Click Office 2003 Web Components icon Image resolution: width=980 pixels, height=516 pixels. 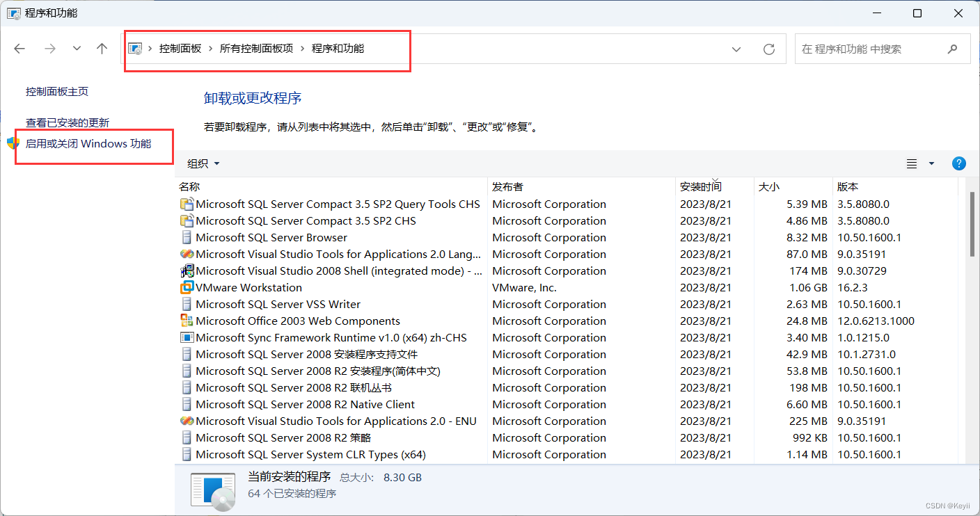coord(187,321)
